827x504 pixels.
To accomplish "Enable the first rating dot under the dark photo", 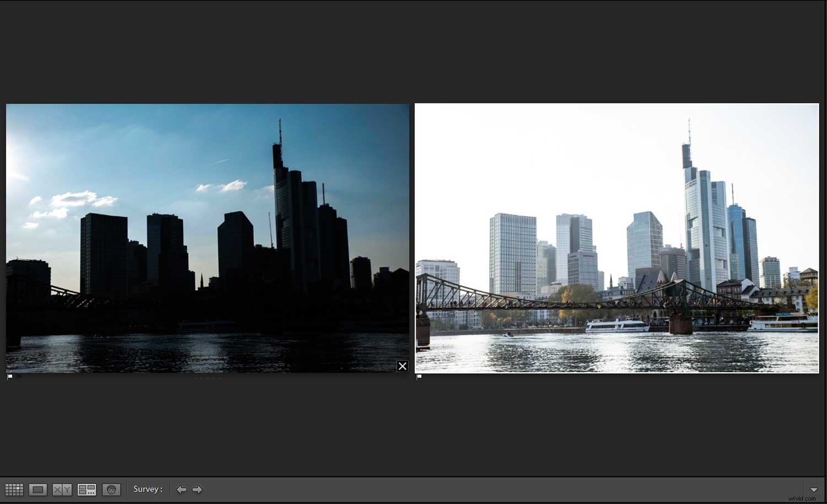I will [x=196, y=378].
